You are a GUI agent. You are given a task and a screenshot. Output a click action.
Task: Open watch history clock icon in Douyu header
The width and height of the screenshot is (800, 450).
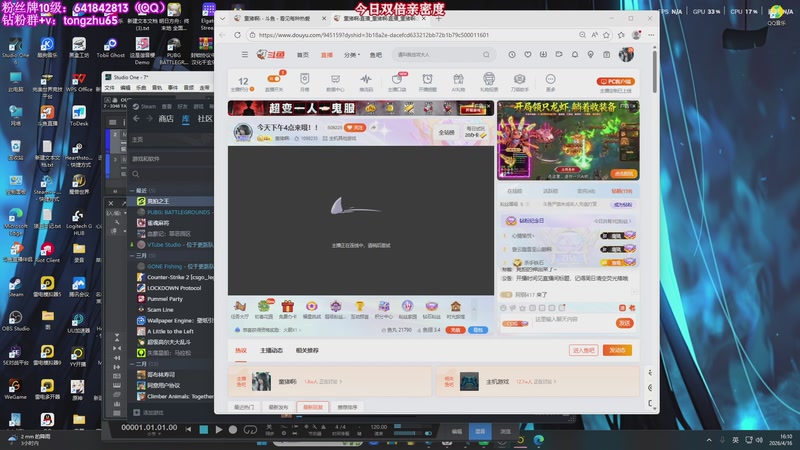(x=512, y=55)
